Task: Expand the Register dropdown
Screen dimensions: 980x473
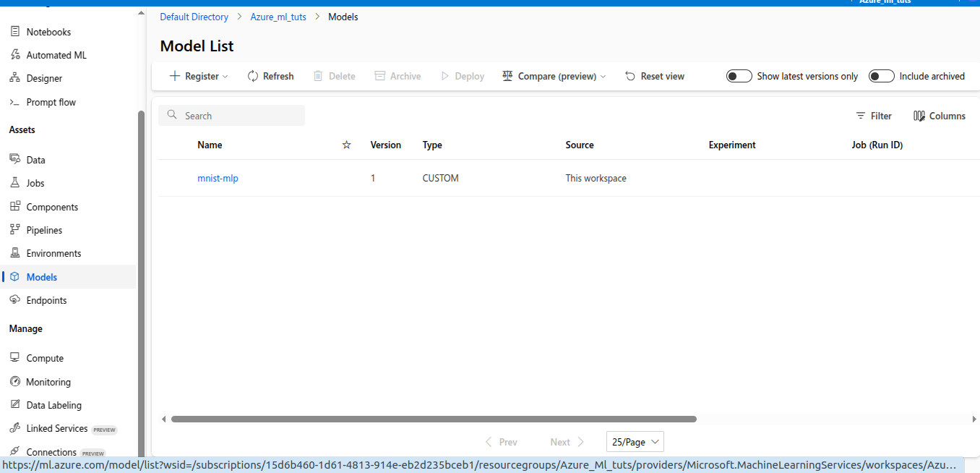Action: pos(198,75)
